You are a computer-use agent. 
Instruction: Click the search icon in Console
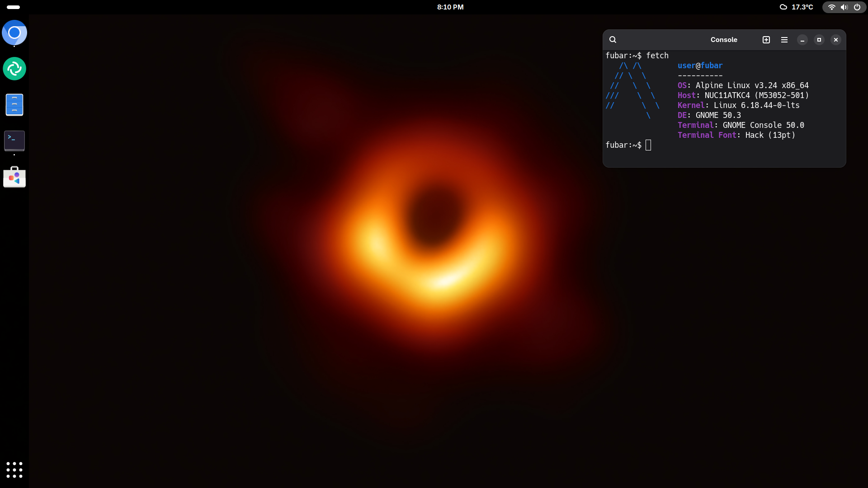point(613,40)
